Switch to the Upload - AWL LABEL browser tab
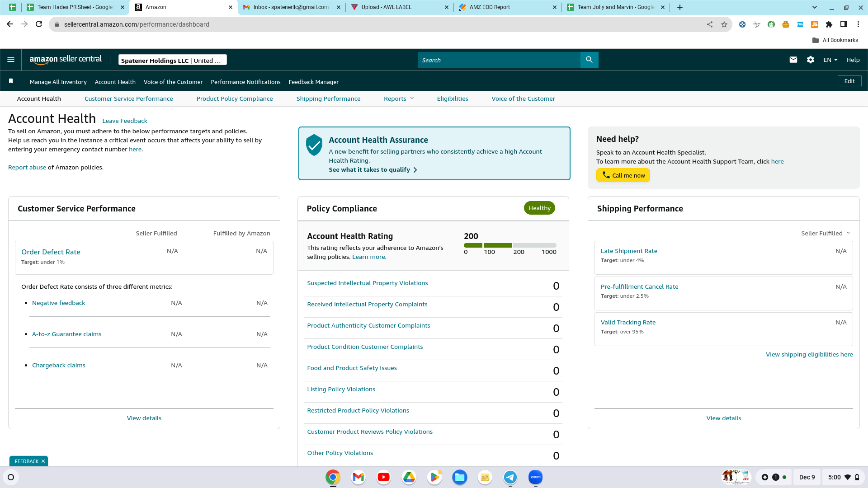Image resolution: width=868 pixels, height=488 pixels. 399,7
